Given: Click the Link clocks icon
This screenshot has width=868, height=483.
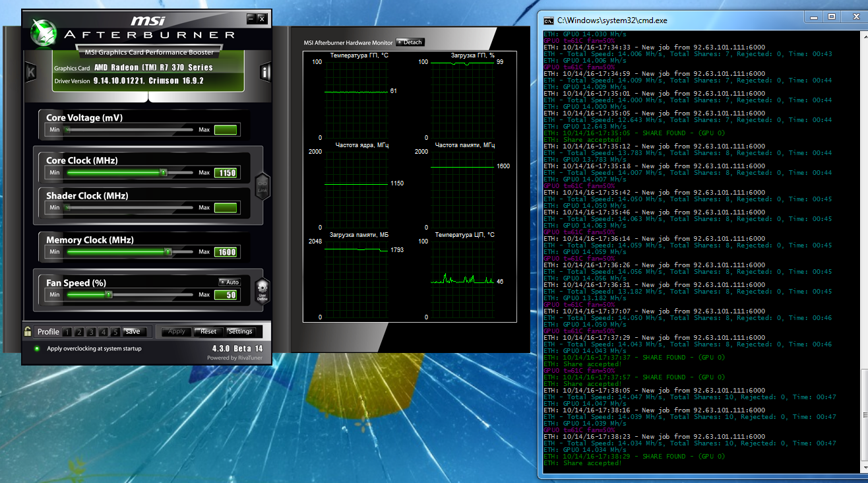Looking at the screenshot, I should (x=262, y=185).
